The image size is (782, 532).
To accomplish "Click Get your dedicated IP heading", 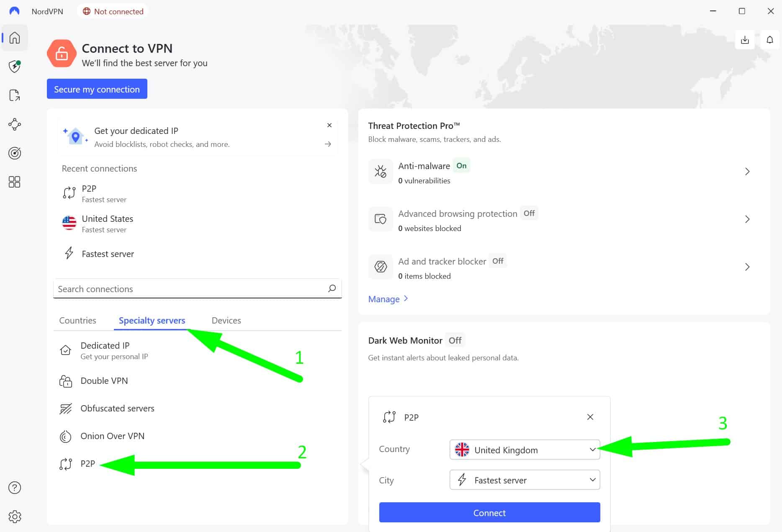I will 136,131.
